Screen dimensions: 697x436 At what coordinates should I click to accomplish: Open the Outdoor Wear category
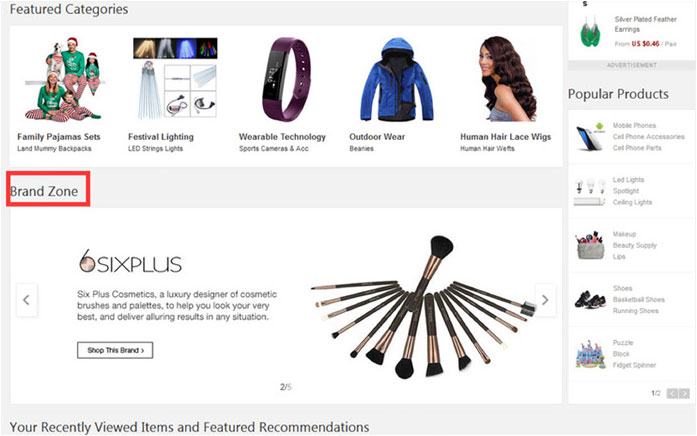pyautogui.click(x=377, y=137)
